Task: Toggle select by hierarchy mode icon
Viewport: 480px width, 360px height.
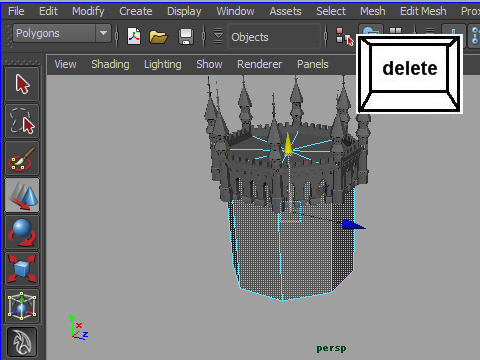Action: [x=344, y=36]
